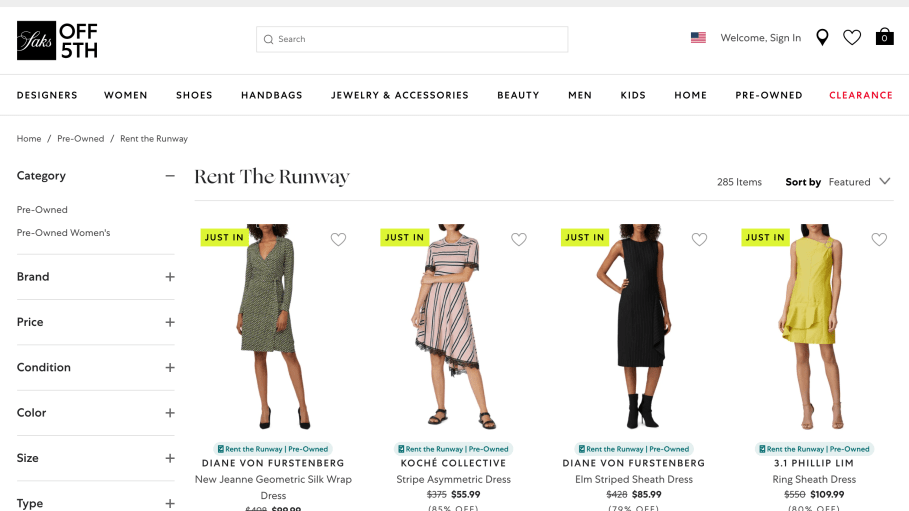Open the black sheath dress product image
Image resolution: width=909 pixels, height=511 pixels.
(634, 327)
